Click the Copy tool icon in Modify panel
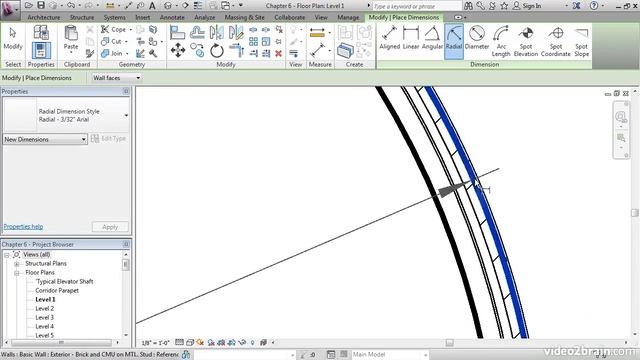Screen dimensions: 640x360 point(197,51)
